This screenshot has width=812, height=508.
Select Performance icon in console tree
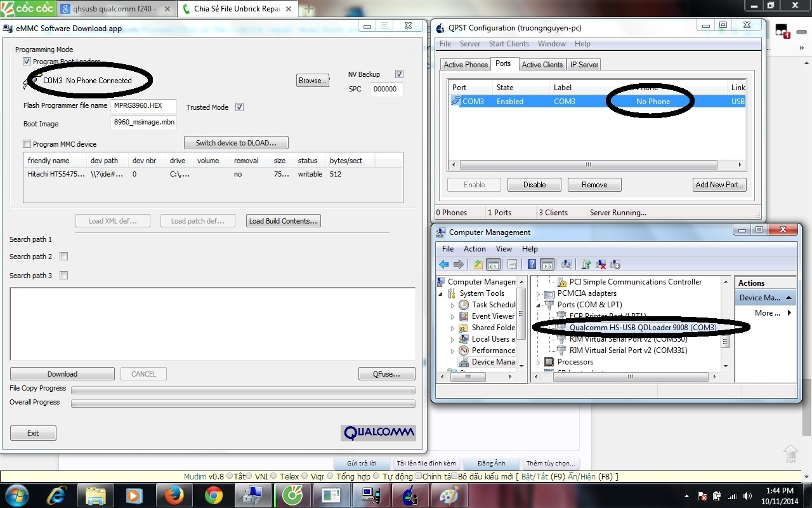(x=464, y=351)
